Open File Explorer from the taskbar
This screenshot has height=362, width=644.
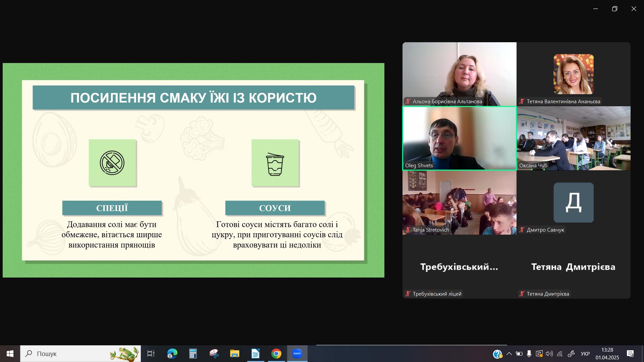pyautogui.click(x=234, y=354)
